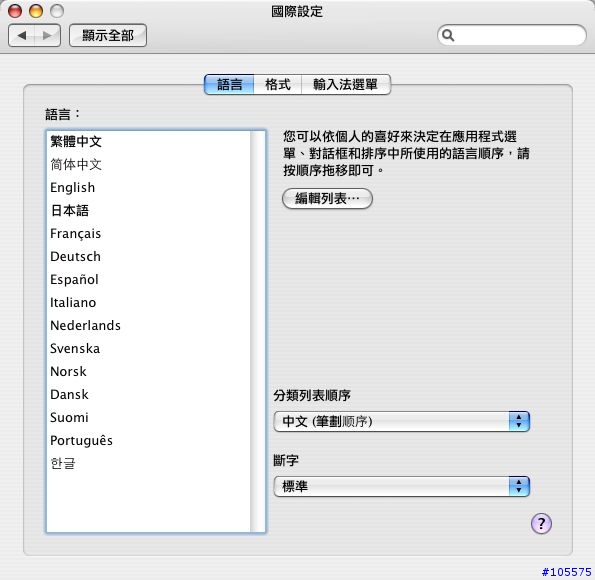Viewport: 595px width, 580px height.
Task: Select English in the language list
Action: tap(148, 188)
